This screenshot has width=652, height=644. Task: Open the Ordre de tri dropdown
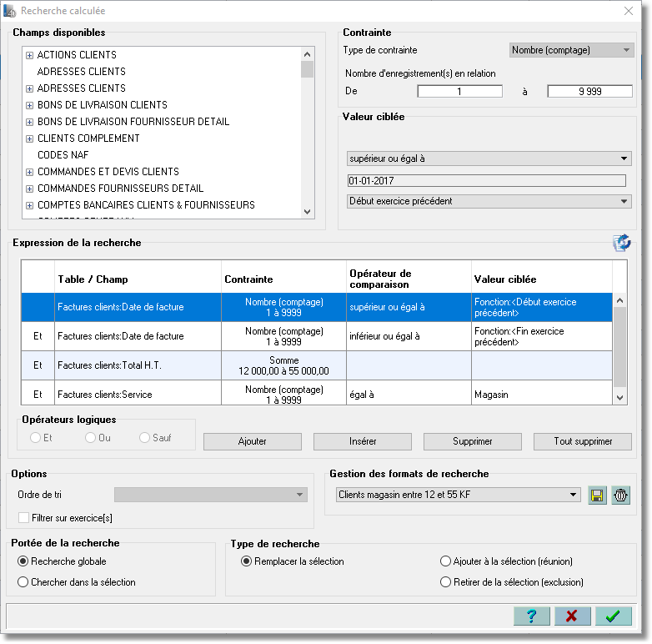tap(211, 495)
